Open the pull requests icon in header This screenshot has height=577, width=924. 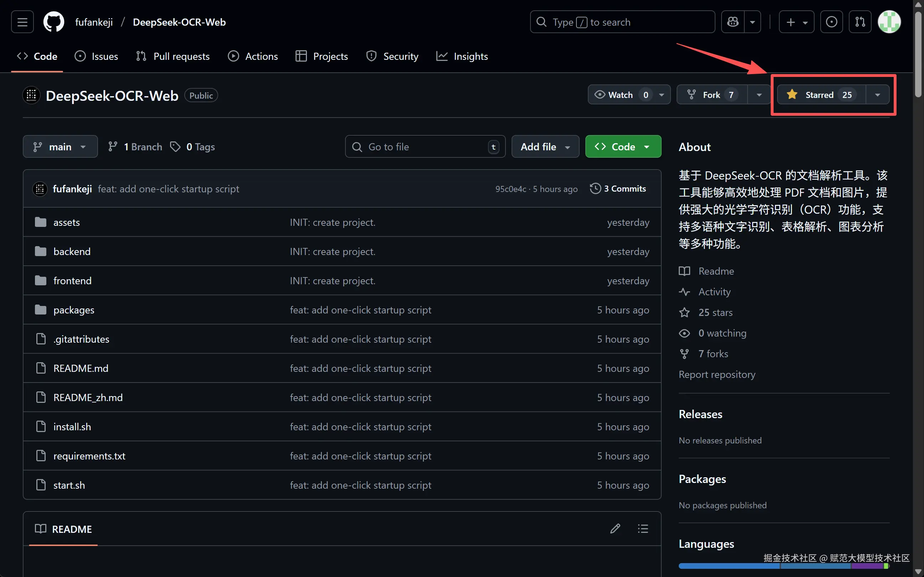coord(860,22)
